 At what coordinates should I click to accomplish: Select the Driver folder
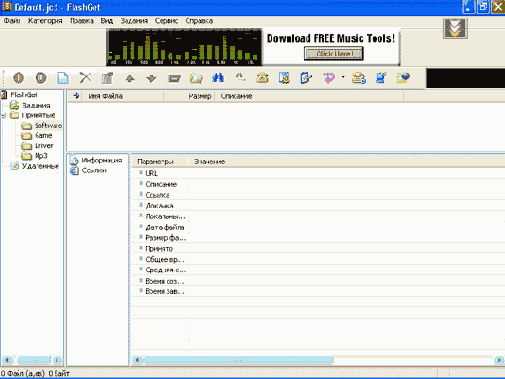click(x=44, y=146)
